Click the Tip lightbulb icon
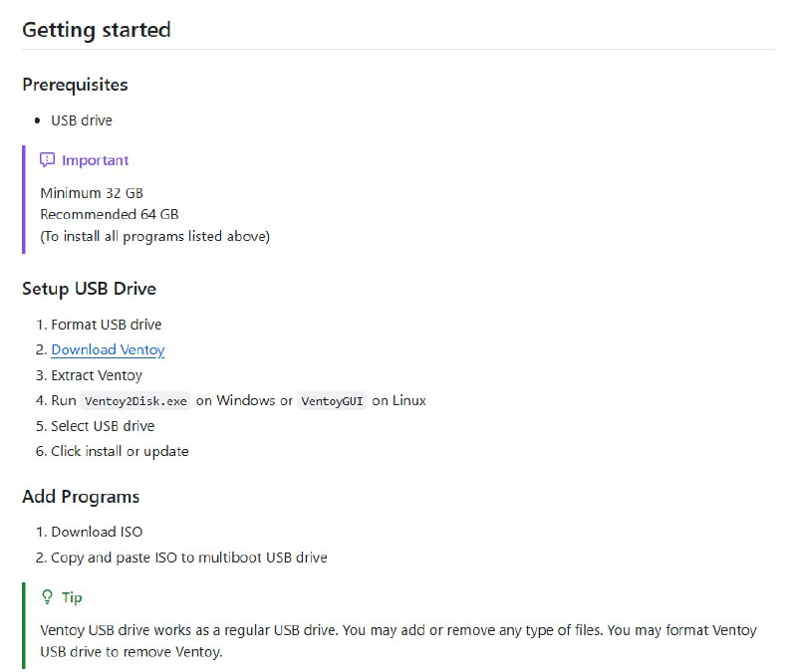797x672 pixels. point(47,597)
